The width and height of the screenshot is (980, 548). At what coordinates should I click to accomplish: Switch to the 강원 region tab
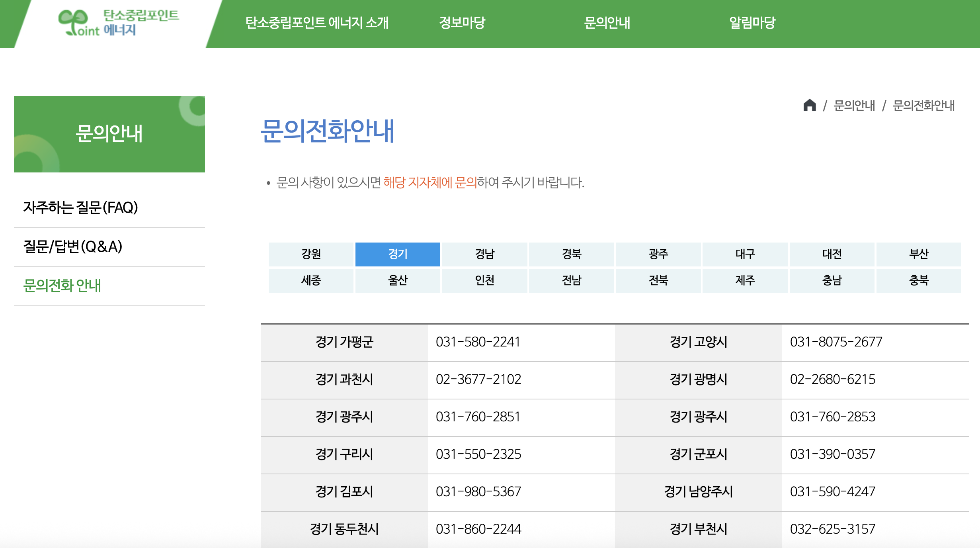(x=311, y=254)
